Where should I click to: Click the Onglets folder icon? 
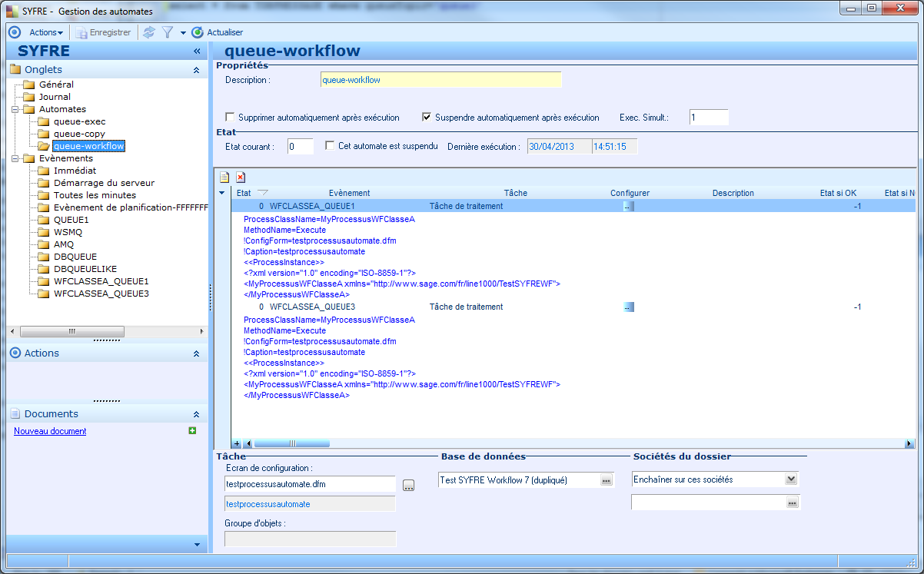(15, 70)
